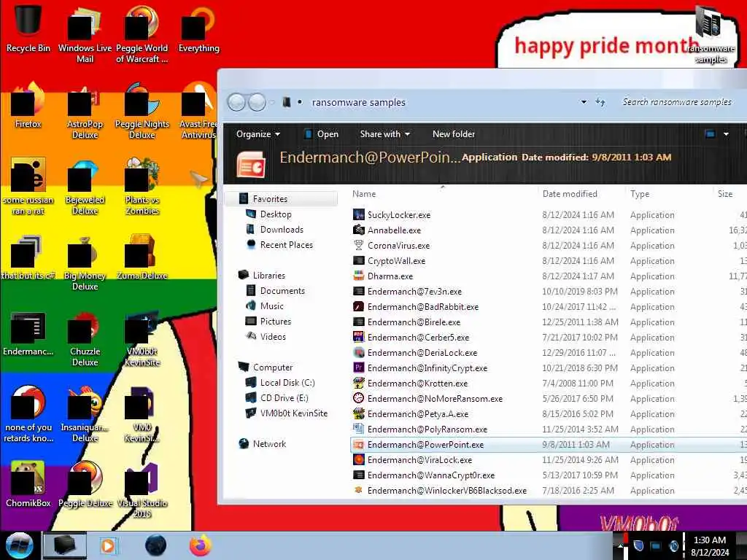Open Videos library in navigation pane

tap(273, 336)
